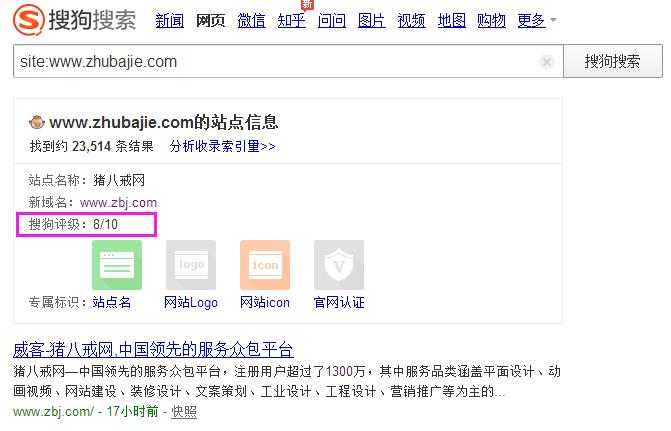Click the www.zhubajie.com的站点信息 heading
Image resolution: width=671 pixels, height=431 pixels.
click(x=164, y=122)
